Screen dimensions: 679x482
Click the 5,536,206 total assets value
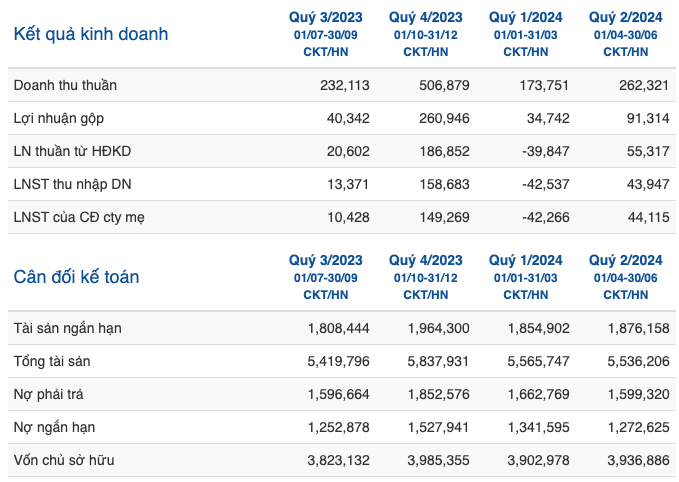[638, 361]
